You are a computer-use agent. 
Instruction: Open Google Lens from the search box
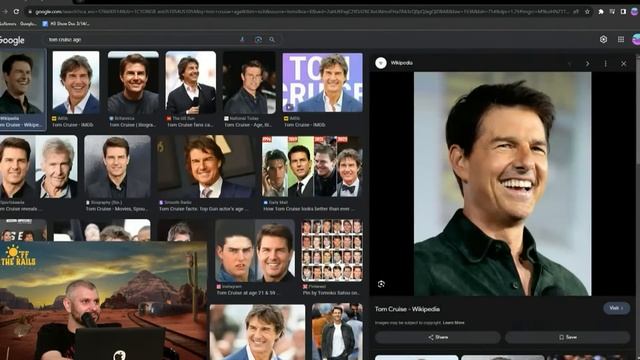coord(258,40)
